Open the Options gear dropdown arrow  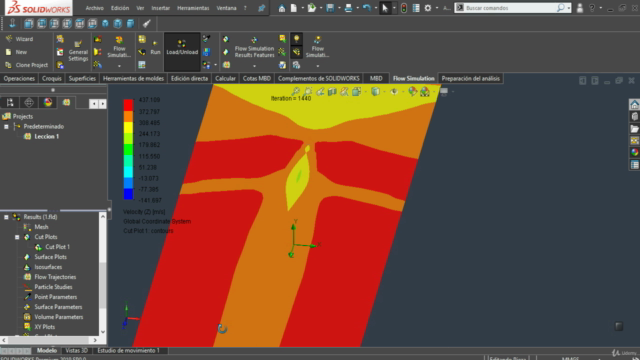[437, 8]
